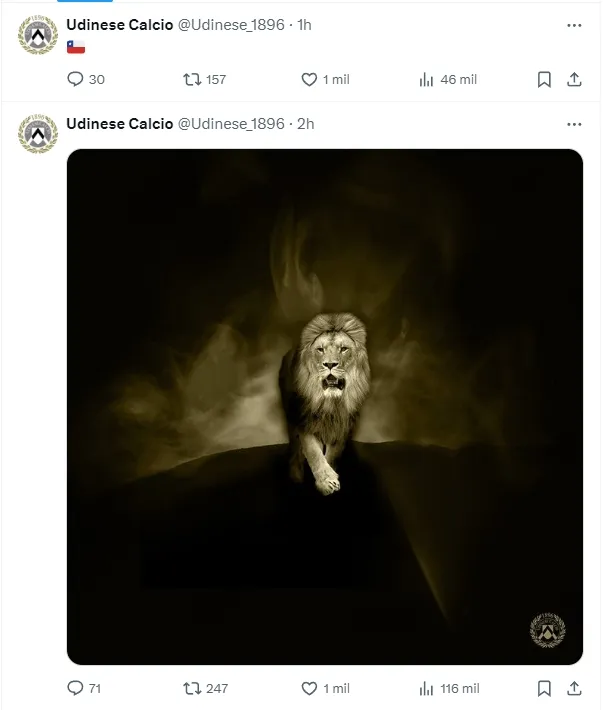Reply to the Chile flag tweet
Viewport: 603px width, 710px height.
tap(75, 80)
